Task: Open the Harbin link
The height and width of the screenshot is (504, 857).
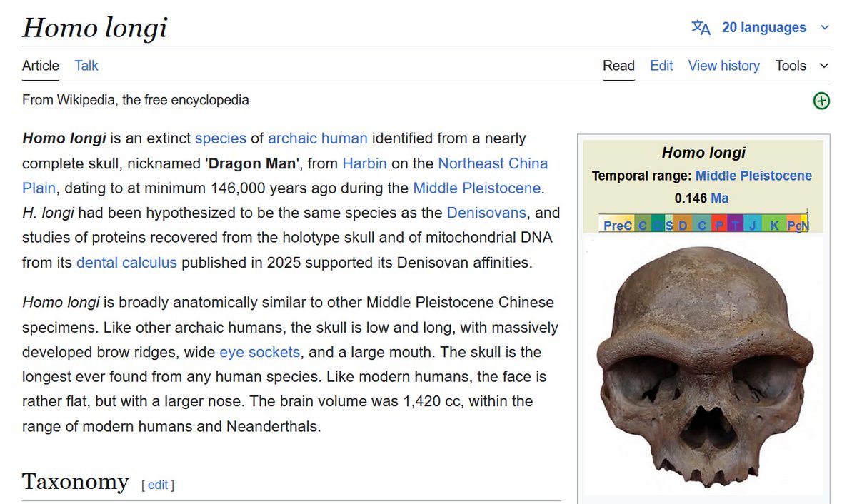Action: 364,163
